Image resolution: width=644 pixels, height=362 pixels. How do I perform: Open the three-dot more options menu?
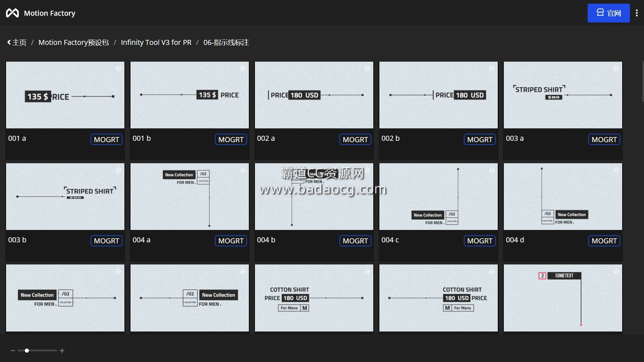click(637, 13)
